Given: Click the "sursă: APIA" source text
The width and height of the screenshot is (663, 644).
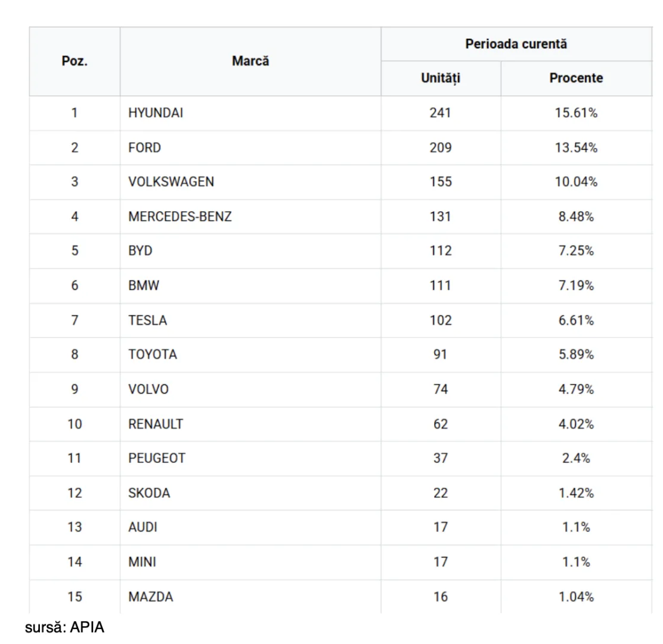Looking at the screenshot, I should coord(64,627).
